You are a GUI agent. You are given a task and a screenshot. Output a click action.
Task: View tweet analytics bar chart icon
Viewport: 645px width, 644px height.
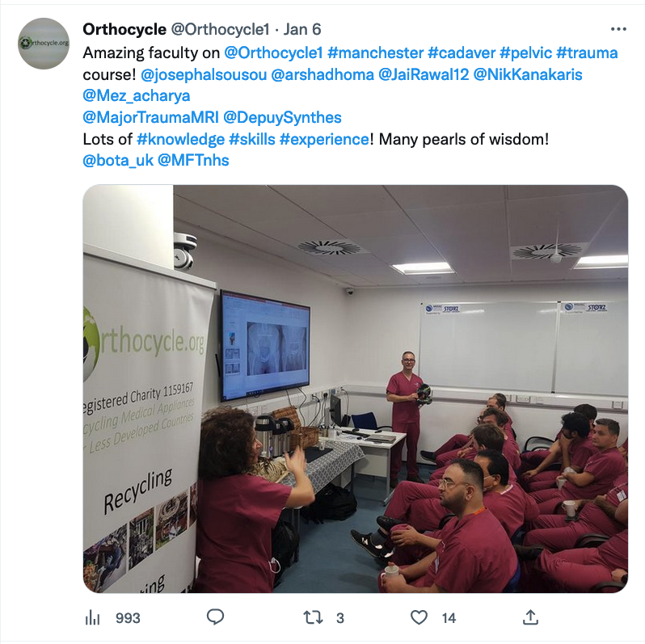click(93, 617)
